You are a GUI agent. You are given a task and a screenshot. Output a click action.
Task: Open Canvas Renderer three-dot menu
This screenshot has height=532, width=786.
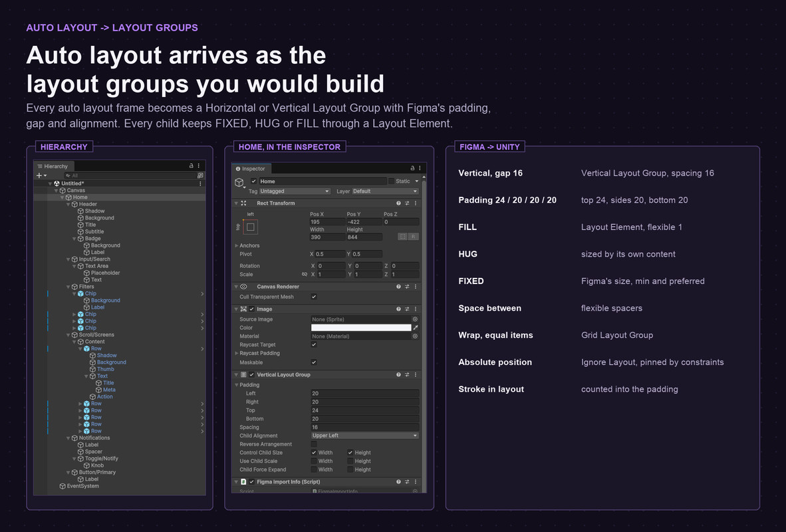click(x=416, y=287)
